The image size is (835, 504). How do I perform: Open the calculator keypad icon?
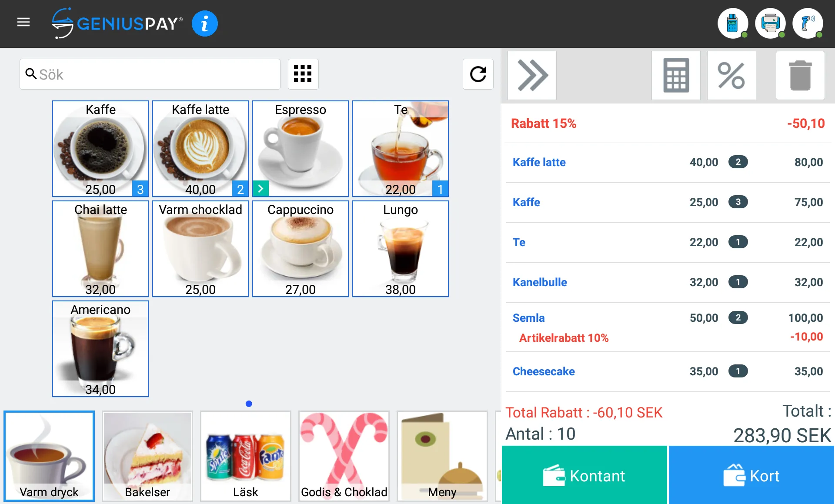[x=676, y=75]
